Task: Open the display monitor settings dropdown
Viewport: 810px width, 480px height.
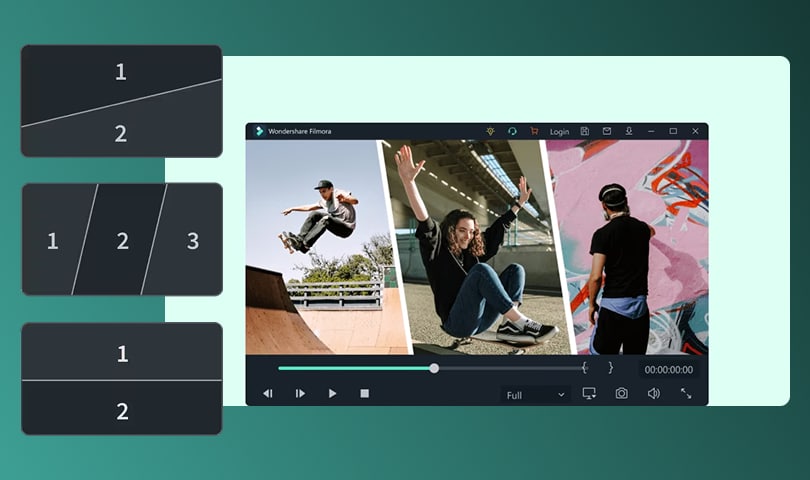Action: 589,394
